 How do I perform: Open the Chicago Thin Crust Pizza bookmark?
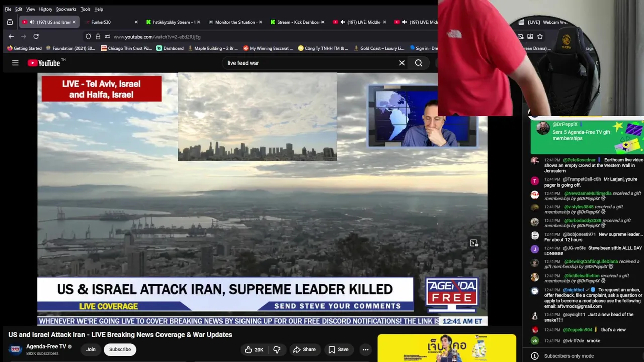126,48
